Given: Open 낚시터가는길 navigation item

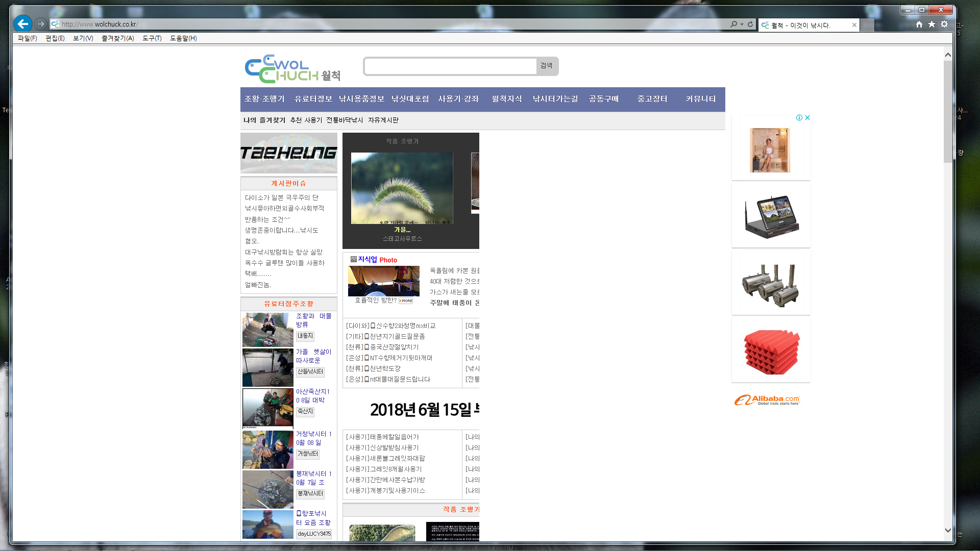Looking at the screenshot, I should tap(555, 99).
